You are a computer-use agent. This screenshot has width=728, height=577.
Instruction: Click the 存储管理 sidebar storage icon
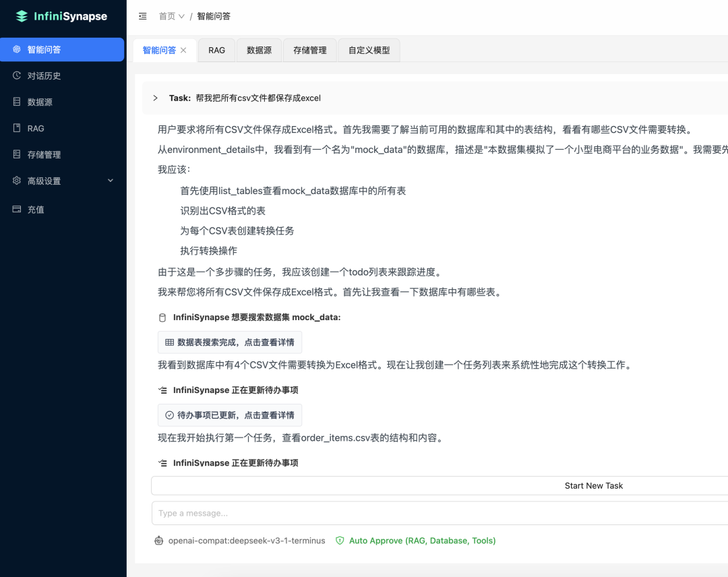[x=17, y=154]
